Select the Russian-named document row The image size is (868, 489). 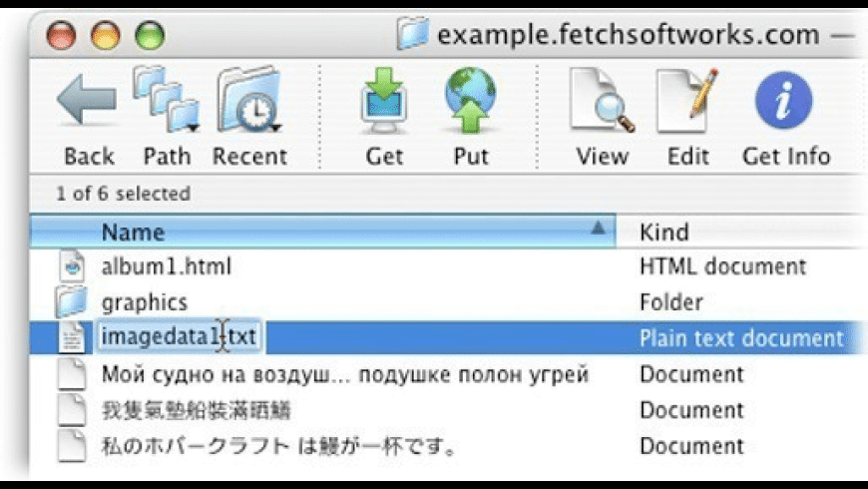[344, 374]
